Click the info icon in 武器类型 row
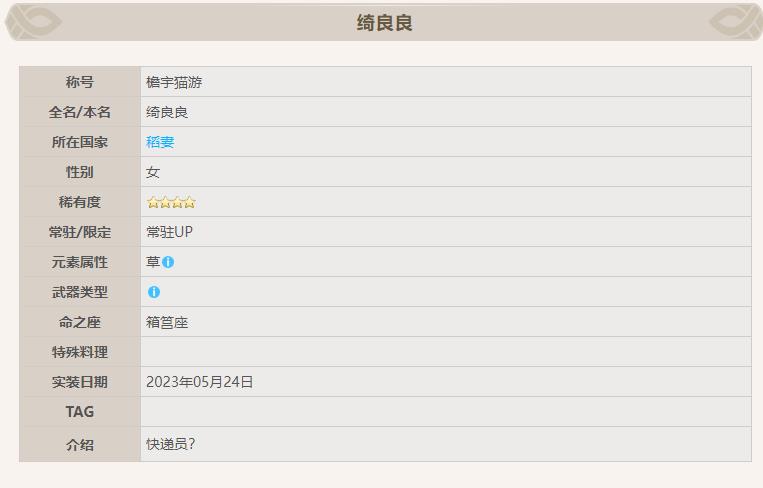The image size is (763, 488). click(x=154, y=292)
